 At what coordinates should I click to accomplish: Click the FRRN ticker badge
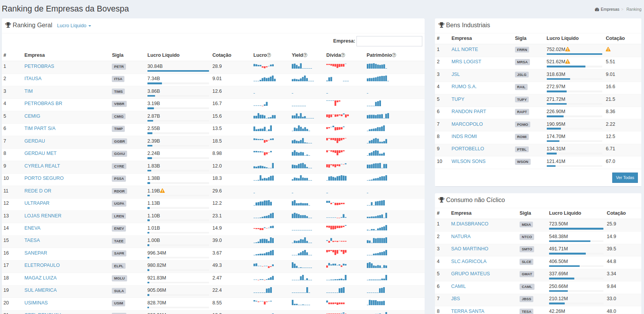coord(522,50)
